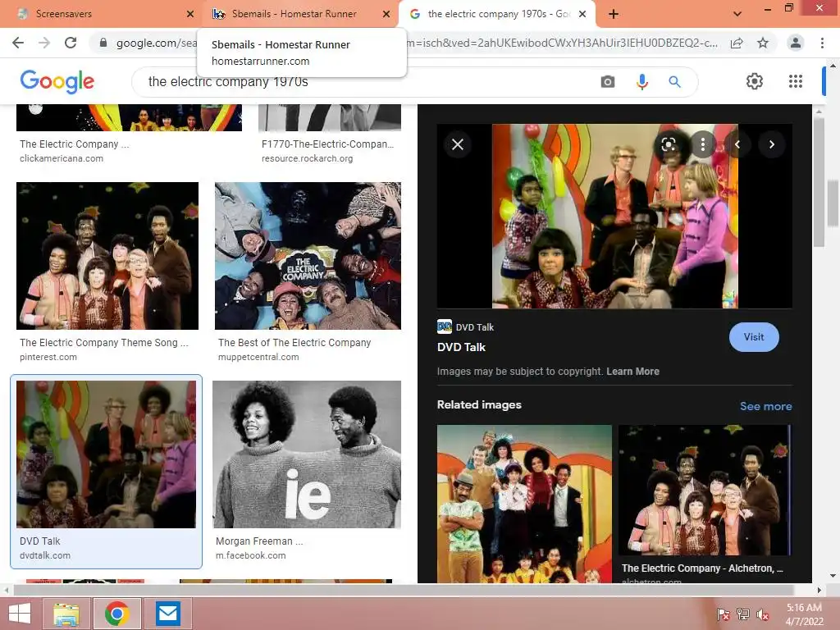The height and width of the screenshot is (630, 840).
Task: Open a new browser tab
Action: coord(614,14)
